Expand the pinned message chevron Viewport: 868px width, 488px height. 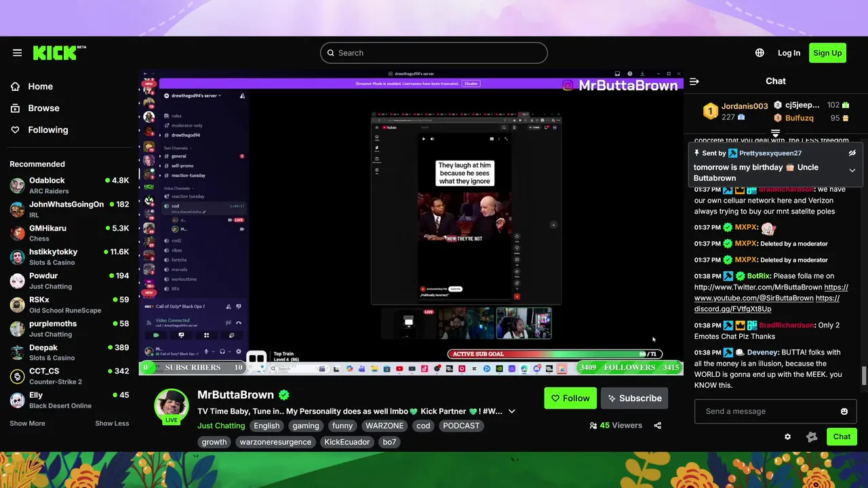point(852,170)
